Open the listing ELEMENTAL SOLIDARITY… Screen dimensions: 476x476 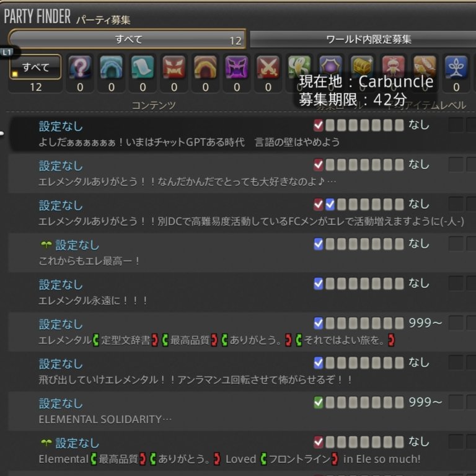tap(242, 411)
